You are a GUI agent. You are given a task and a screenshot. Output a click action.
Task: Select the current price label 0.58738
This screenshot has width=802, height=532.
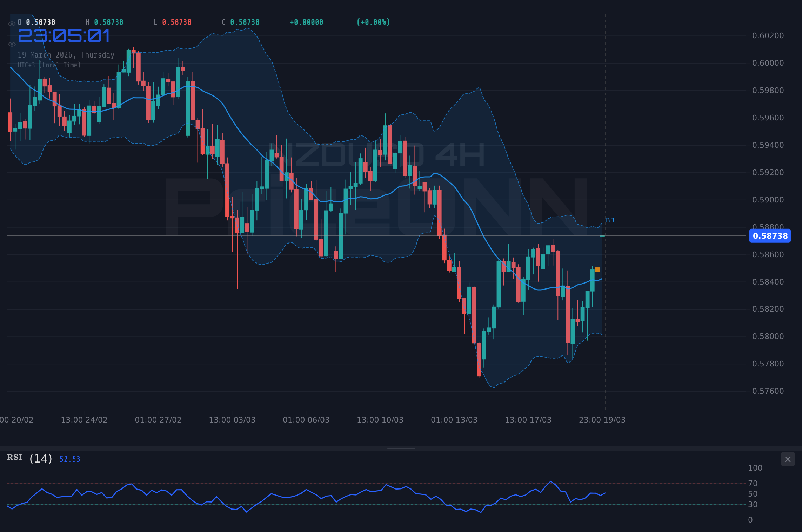pos(770,236)
